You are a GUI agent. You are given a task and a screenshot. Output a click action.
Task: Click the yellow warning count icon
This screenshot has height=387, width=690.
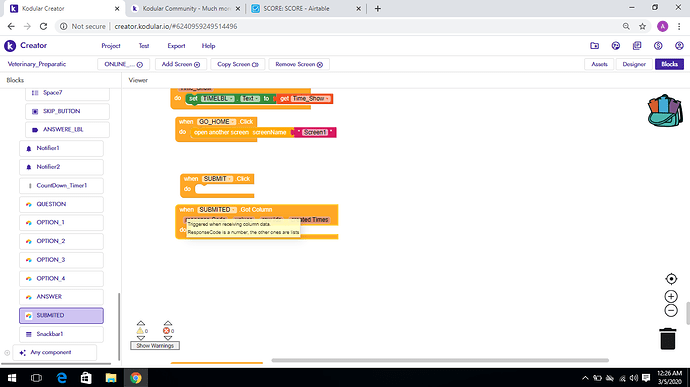coord(140,331)
